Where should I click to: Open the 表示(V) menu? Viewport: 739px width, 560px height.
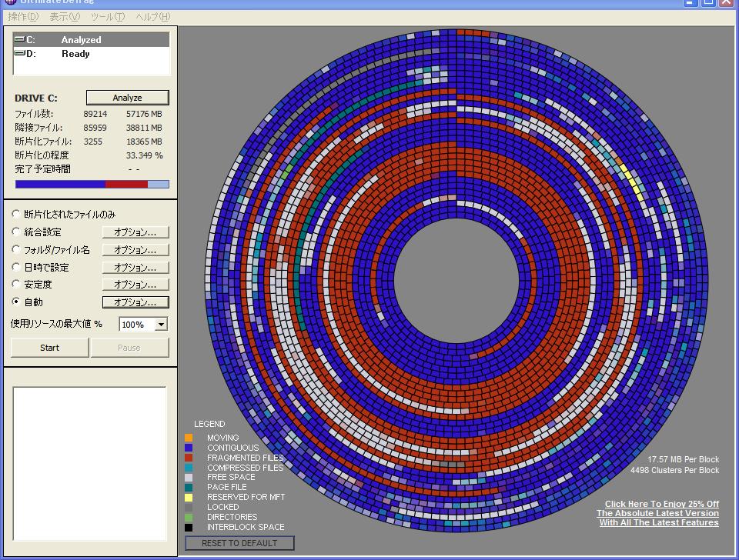(65, 17)
